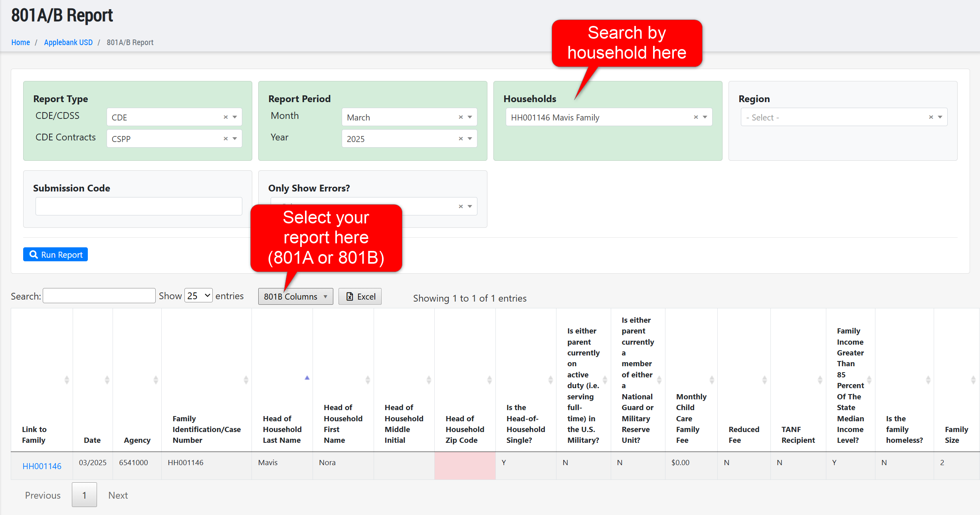This screenshot has width=980, height=515.
Task: Go to the Next page
Action: click(x=118, y=495)
